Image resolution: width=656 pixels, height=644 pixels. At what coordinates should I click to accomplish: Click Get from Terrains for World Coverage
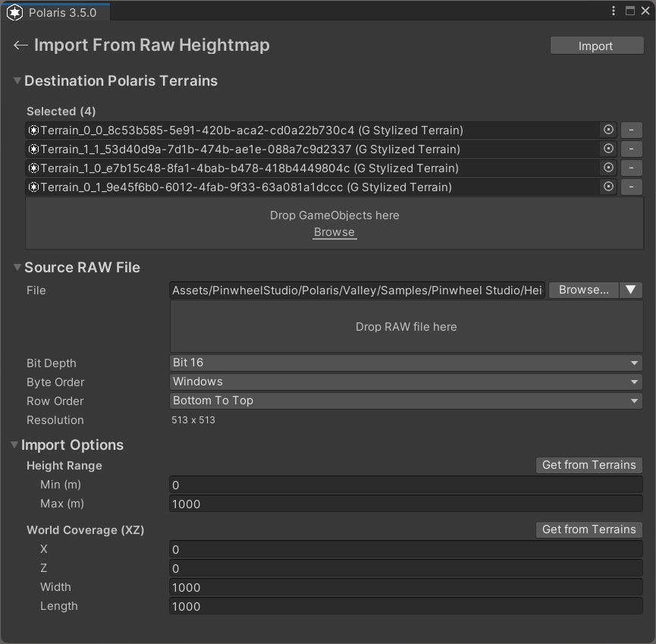589,529
